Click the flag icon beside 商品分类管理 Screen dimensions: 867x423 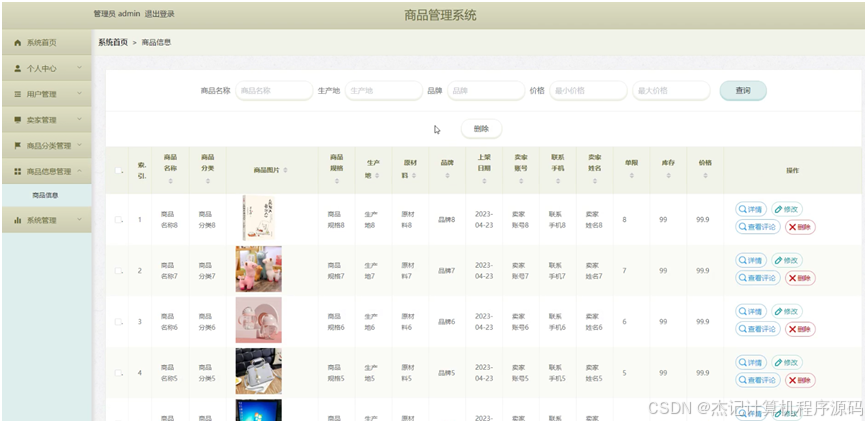tap(18, 145)
